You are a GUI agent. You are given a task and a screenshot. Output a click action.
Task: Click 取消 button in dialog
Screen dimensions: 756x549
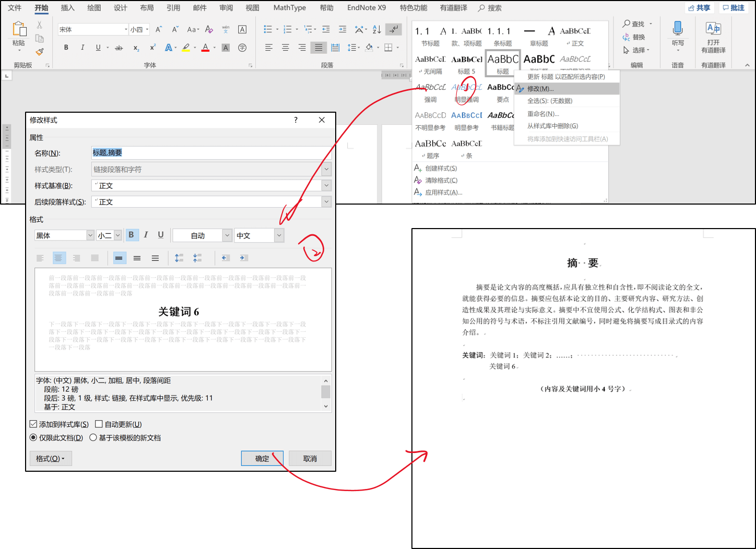click(x=310, y=458)
